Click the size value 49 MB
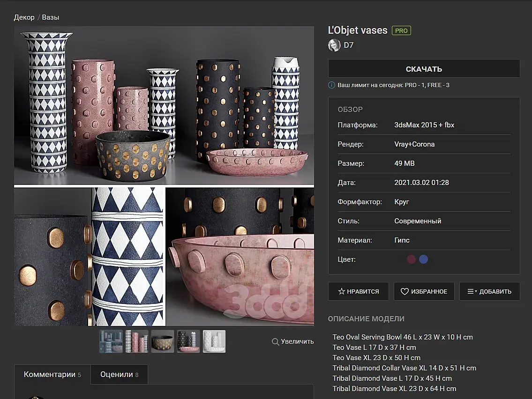Viewport: 532px width, 399px height. pos(405,163)
